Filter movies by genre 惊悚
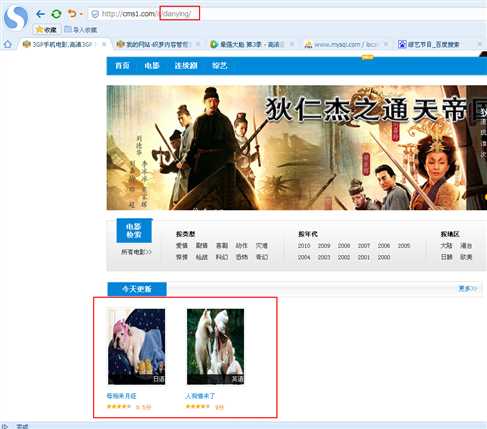The image size is (487, 429). tap(182, 257)
